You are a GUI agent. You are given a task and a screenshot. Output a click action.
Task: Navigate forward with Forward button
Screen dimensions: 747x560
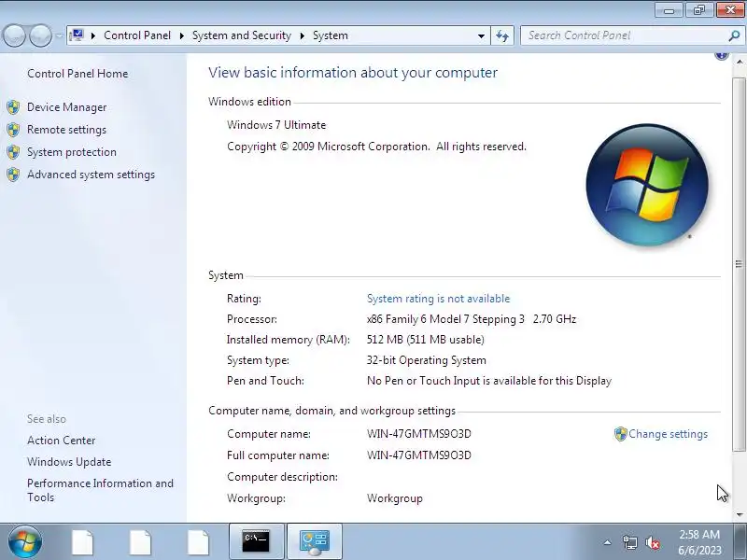[x=41, y=35]
